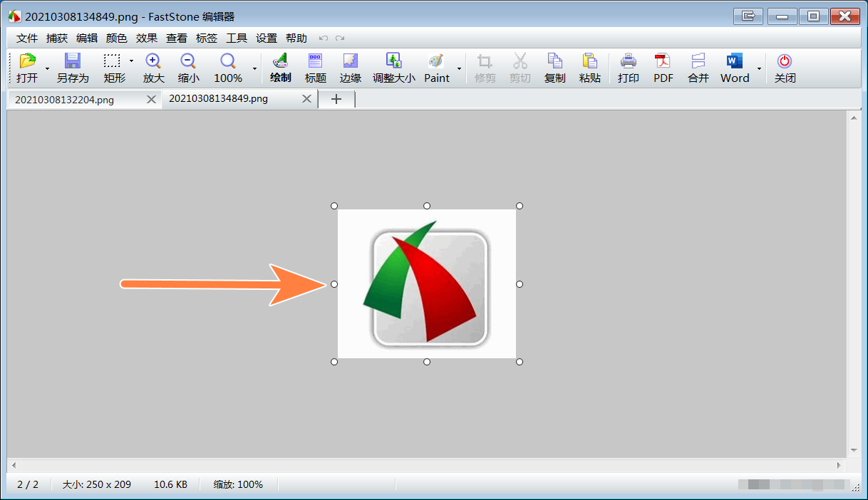The height and width of the screenshot is (500, 868).
Task: Open 调整大小 (Resize) tool
Action: click(393, 61)
